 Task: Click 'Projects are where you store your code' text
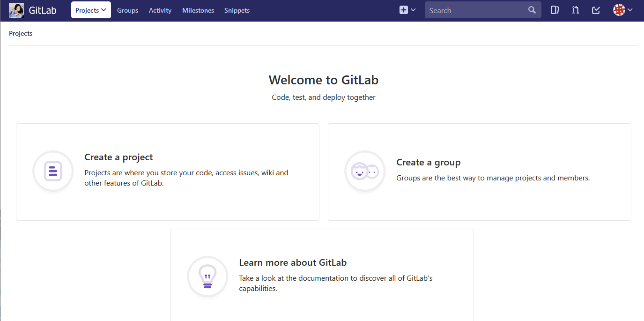pyautogui.click(x=186, y=178)
